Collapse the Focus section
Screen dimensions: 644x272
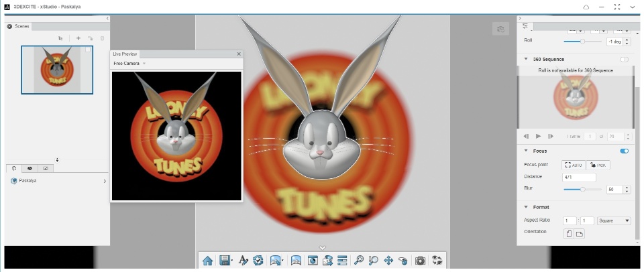click(526, 151)
